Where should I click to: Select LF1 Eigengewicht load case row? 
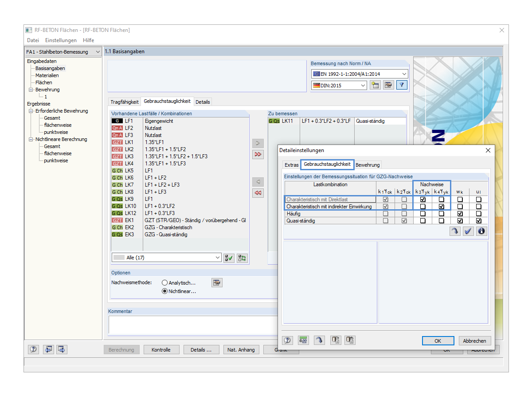pyautogui.click(x=180, y=121)
